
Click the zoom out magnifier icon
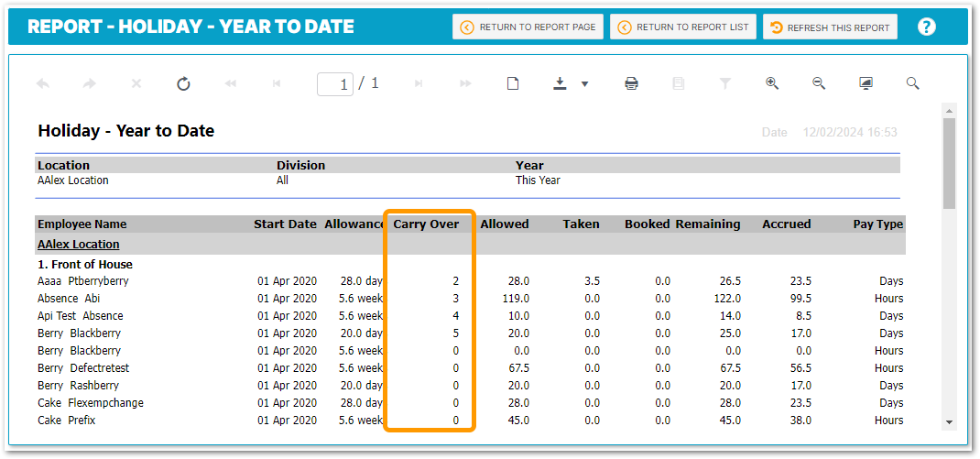coord(819,83)
